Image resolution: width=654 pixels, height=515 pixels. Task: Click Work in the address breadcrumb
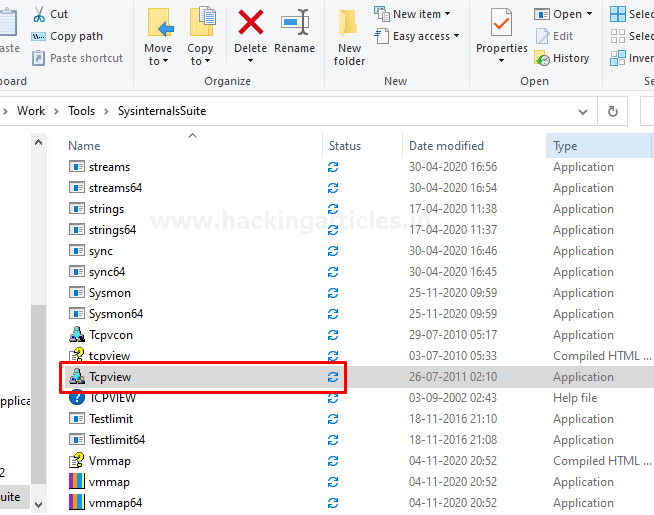click(x=31, y=111)
